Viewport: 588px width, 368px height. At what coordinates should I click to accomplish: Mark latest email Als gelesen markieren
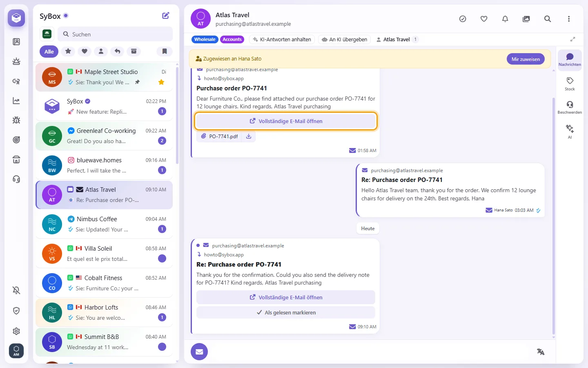pyautogui.click(x=286, y=312)
